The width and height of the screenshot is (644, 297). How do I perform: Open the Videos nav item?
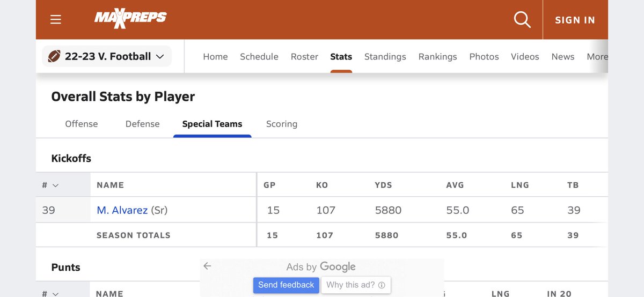[525, 56]
